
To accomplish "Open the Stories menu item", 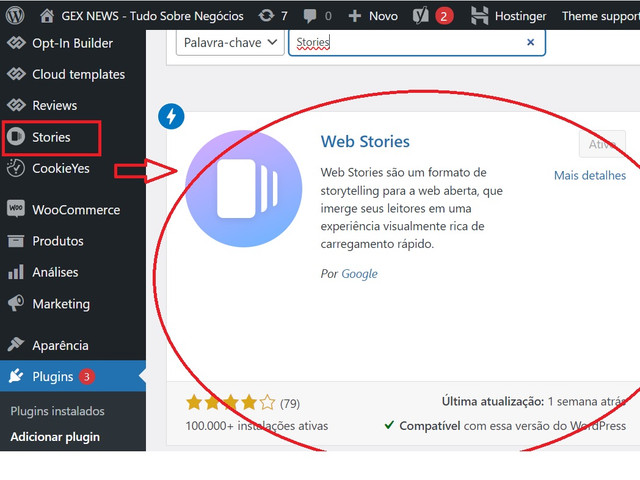I will tap(51, 137).
